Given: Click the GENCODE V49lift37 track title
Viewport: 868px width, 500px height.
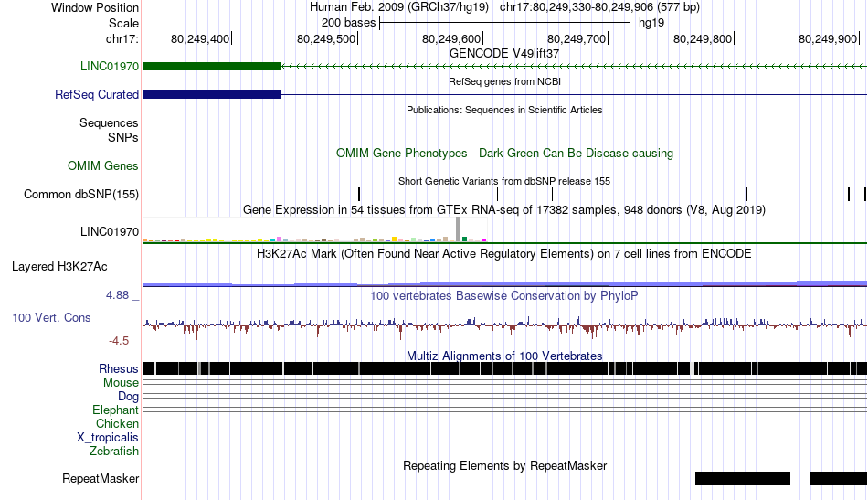Looking at the screenshot, I should (x=504, y=53).
